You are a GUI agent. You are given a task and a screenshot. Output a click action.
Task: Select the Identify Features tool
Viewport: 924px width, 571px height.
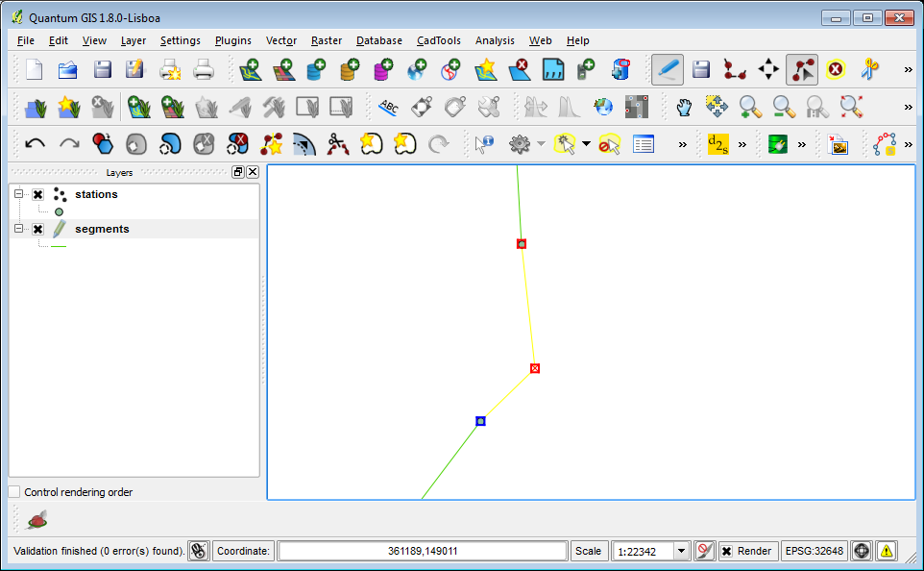[484, 143]
